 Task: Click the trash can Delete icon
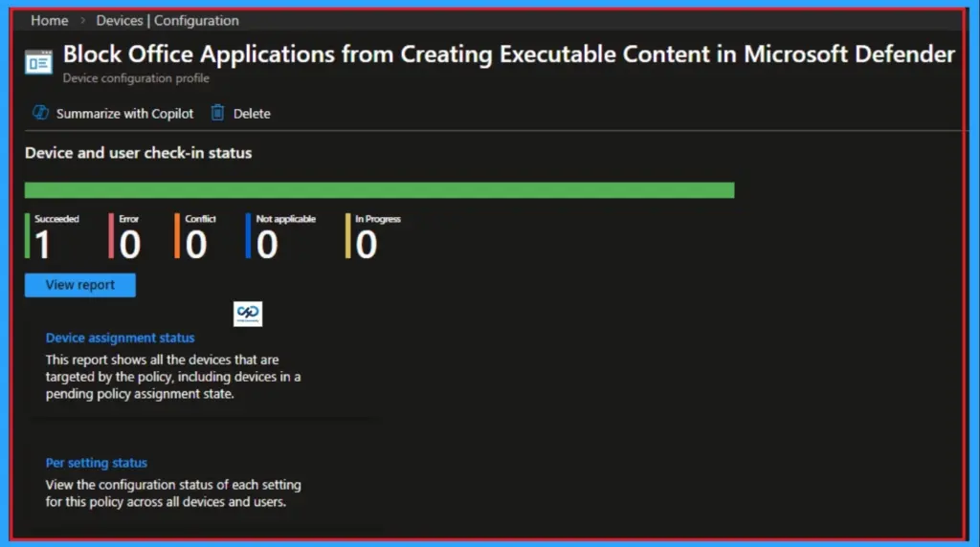click(x=217, y=113)
